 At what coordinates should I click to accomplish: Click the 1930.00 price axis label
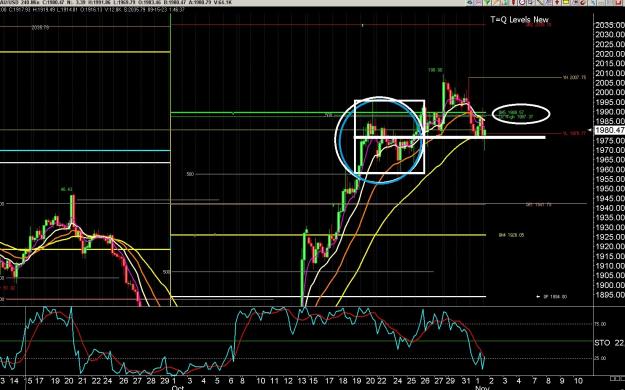coord(610,228)
